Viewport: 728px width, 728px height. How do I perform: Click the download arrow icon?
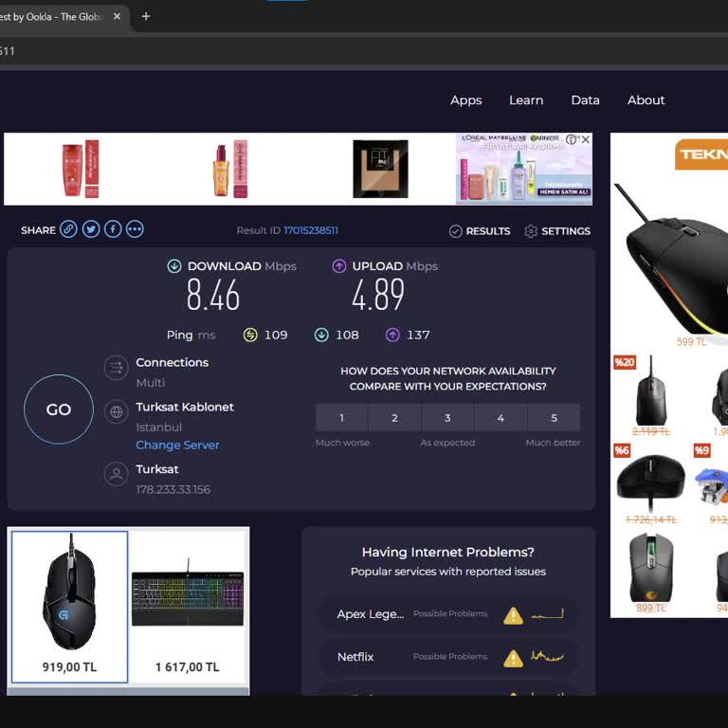pyautogui.click(x=174, y=266)
